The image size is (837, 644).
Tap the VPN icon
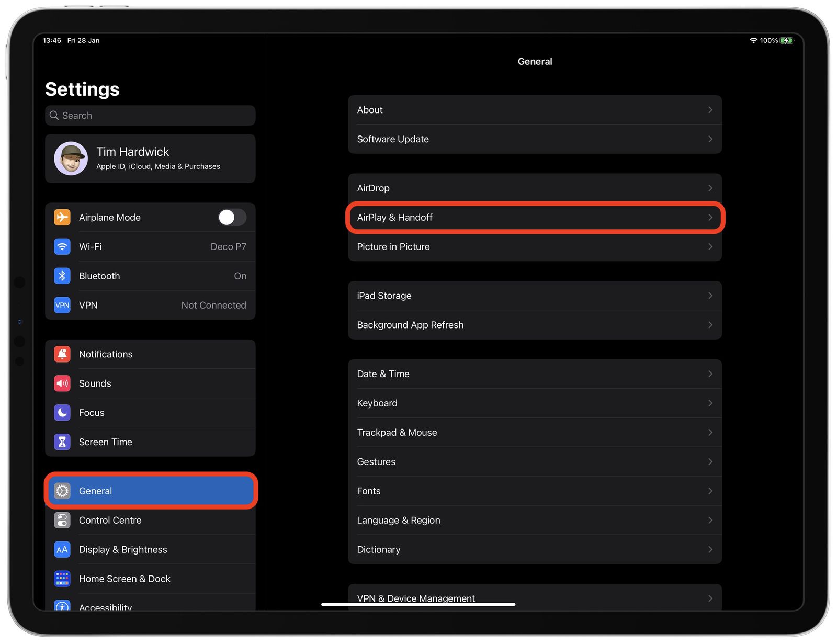point(62,305)
